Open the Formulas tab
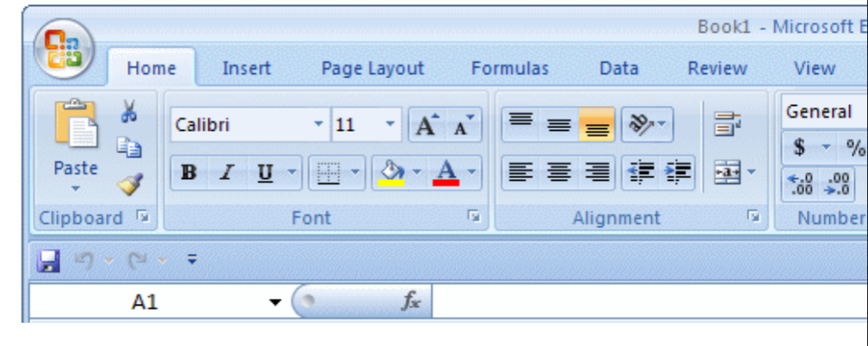 (x=509, y=69)
